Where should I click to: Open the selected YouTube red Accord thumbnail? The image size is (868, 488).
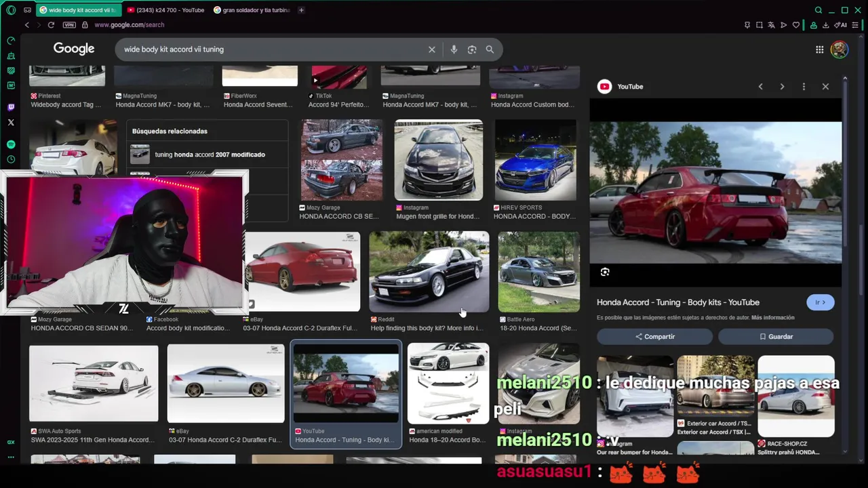[346, 384]
